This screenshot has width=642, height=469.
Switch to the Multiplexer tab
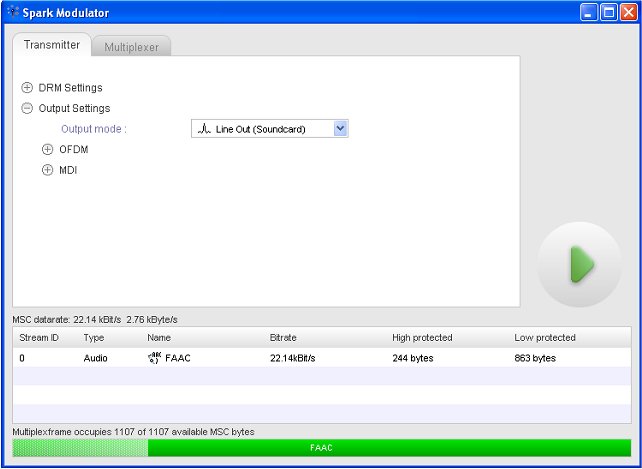pyautogui.click(x=131, y=47)
